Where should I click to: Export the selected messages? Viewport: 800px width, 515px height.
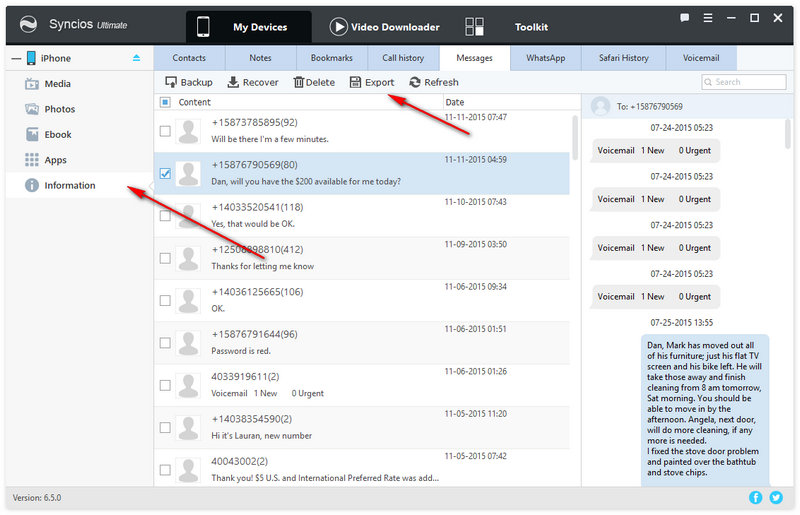[371, 82]
